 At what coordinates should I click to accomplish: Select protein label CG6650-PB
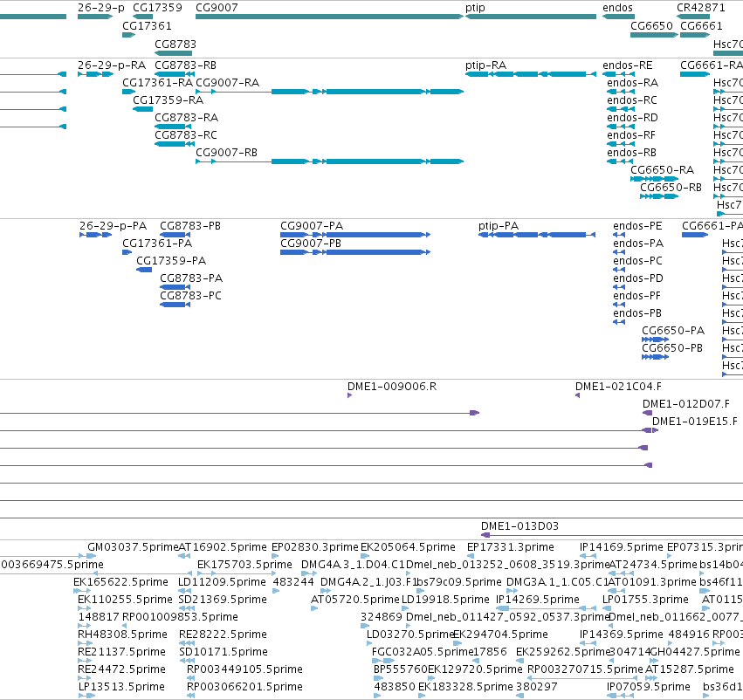[x=672, y=348]
